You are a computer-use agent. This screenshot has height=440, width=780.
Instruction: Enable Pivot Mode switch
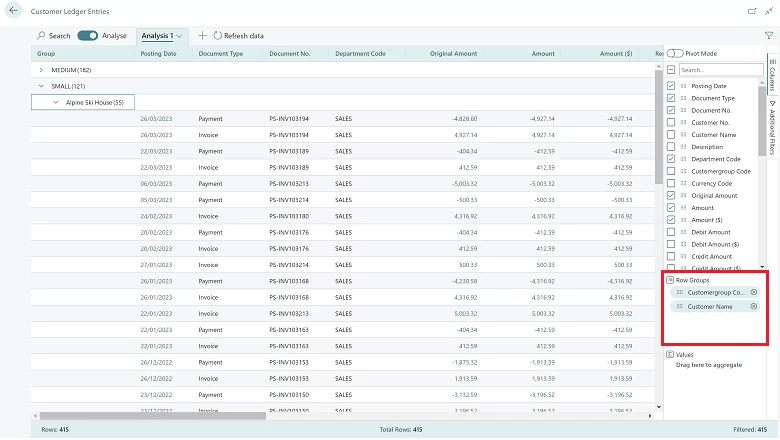tap(675, 53)
